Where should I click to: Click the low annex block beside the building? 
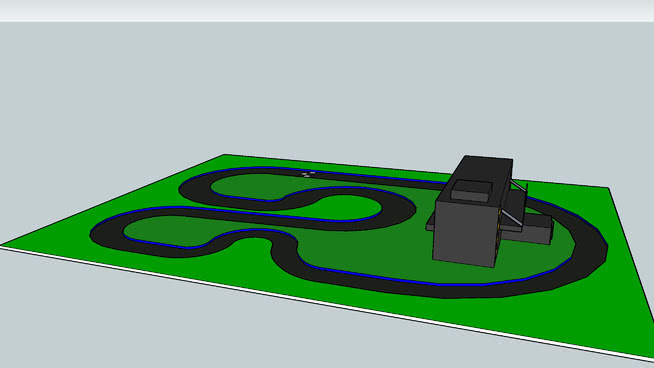pyautogui.click(x=529, y=229)
